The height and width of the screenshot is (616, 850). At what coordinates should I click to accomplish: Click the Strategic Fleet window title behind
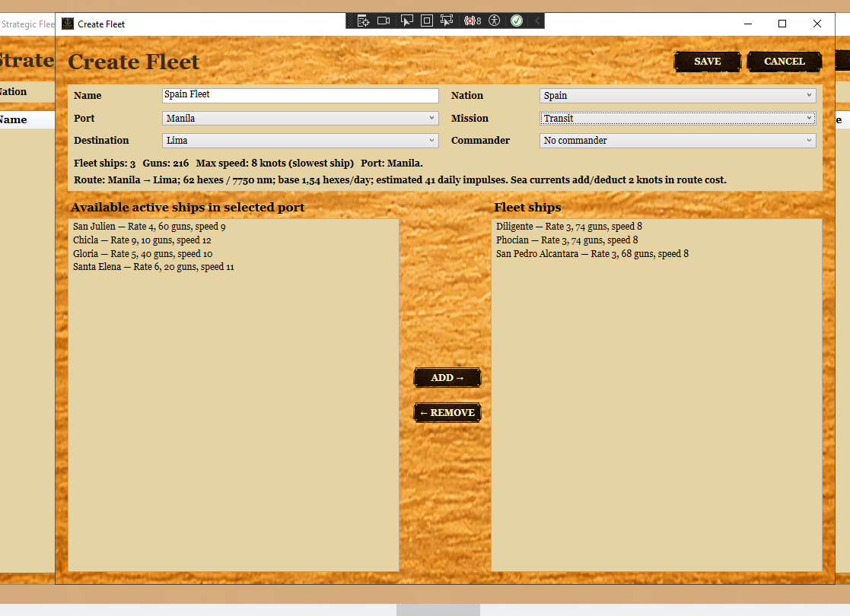pos(27,24)
